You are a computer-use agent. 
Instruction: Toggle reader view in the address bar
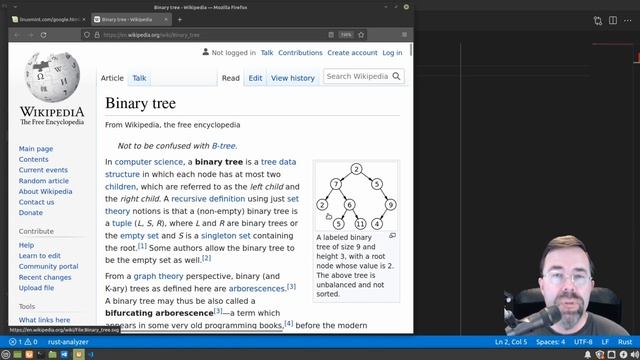331,35
